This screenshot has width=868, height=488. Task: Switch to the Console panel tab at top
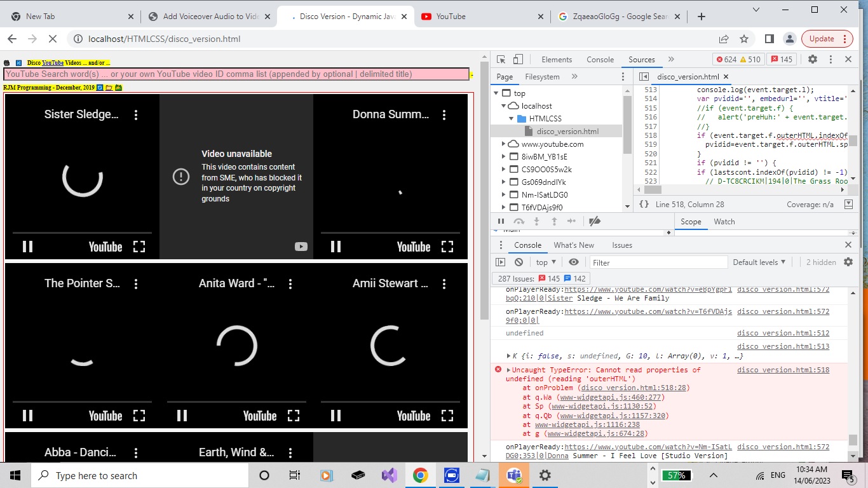[600, 59]
